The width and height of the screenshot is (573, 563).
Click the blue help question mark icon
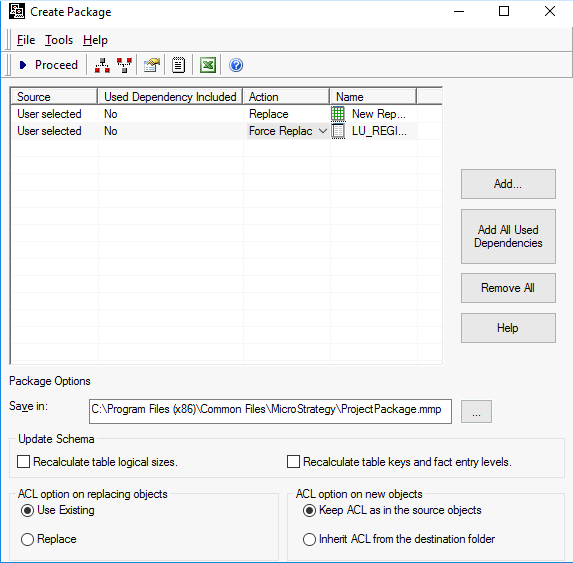click(x=236, y=65)
